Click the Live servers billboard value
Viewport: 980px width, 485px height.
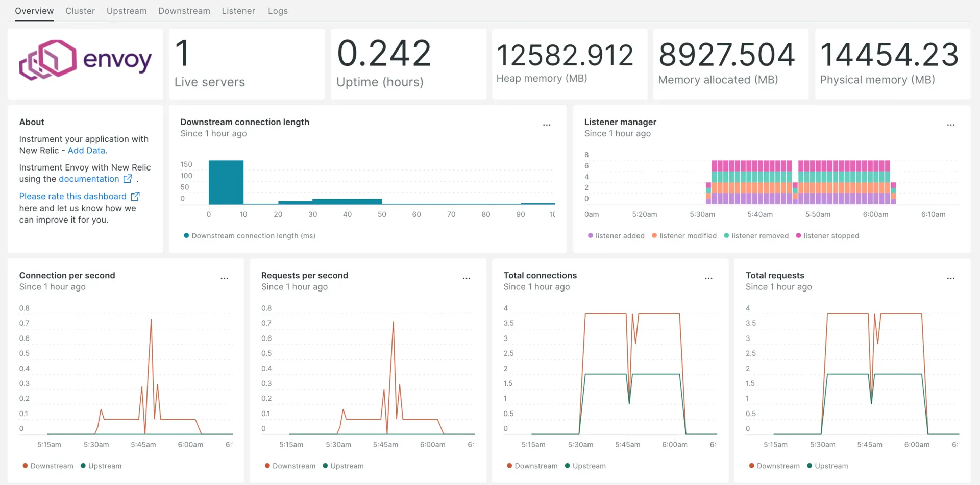[182, 54]
